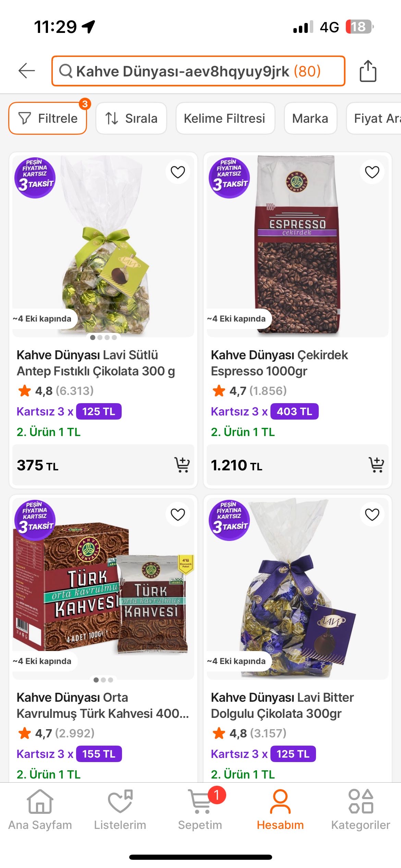This screenshot has height=868, width=401.
Task: Add Lavi Sütlü Antep Fıstıklı Çikolata to cart
Action: pyautogui.click(x=182, y=465)
